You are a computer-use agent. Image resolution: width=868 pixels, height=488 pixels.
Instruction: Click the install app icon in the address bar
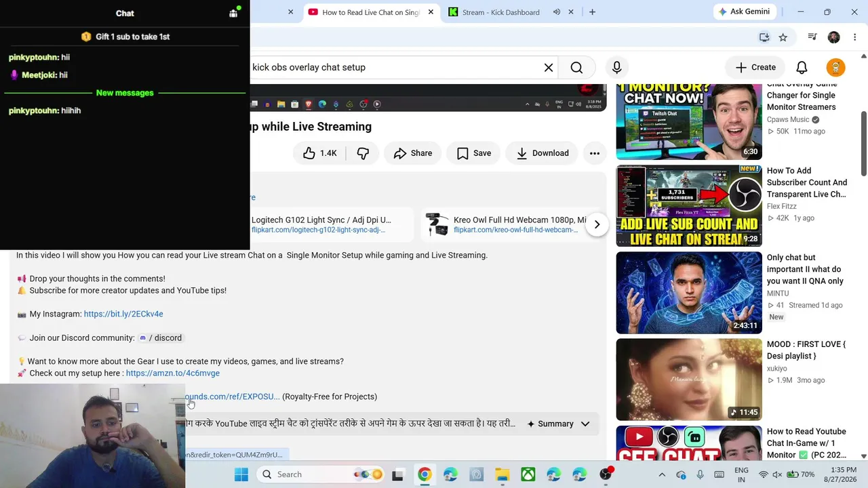(764, 37)
